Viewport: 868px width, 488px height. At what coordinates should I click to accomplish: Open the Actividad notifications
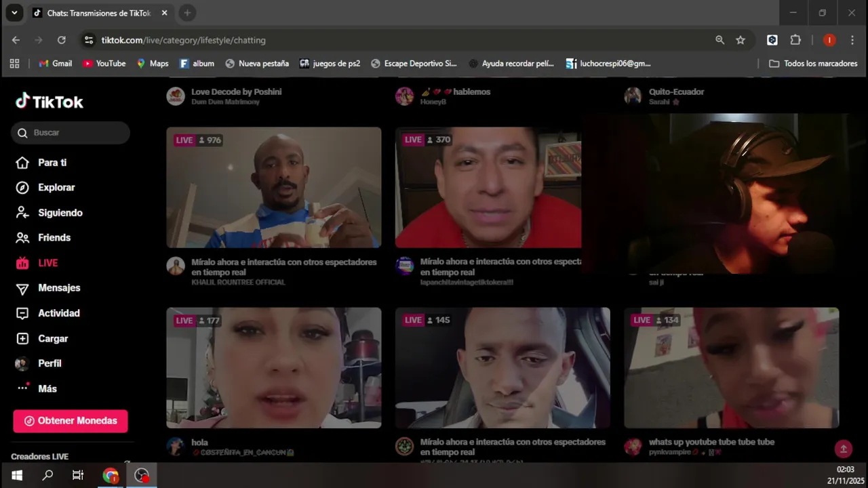pos(47,313)
